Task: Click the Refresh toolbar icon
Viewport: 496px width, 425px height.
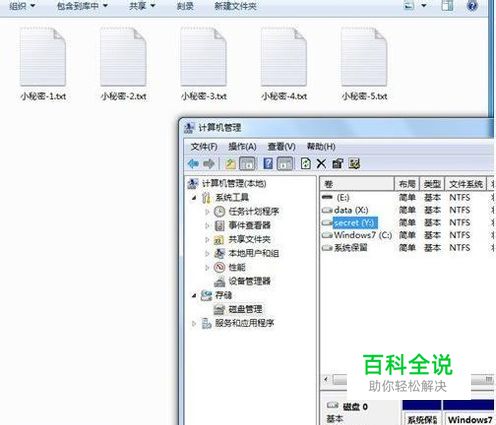Action: [306, 164]
